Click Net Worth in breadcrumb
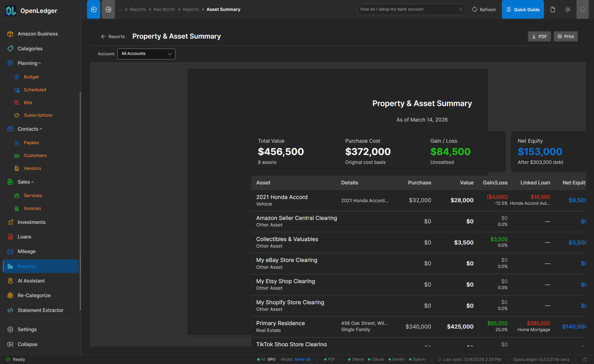 [x=164, y=9]
